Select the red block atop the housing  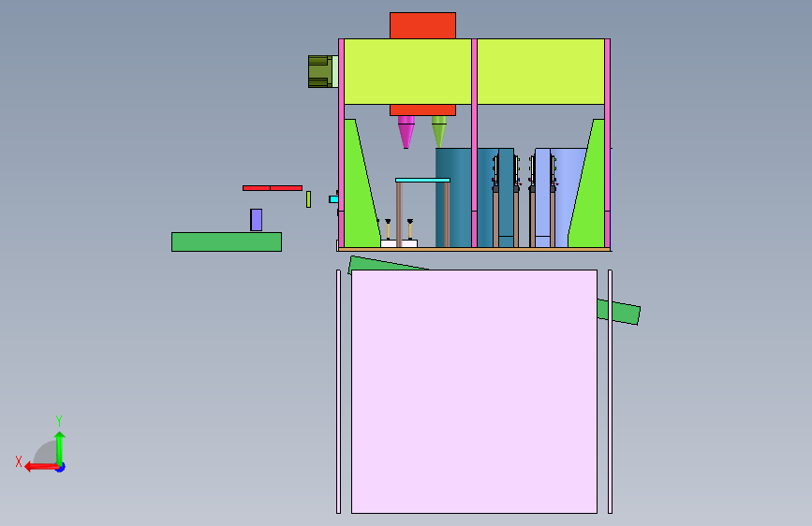[422, 25]
